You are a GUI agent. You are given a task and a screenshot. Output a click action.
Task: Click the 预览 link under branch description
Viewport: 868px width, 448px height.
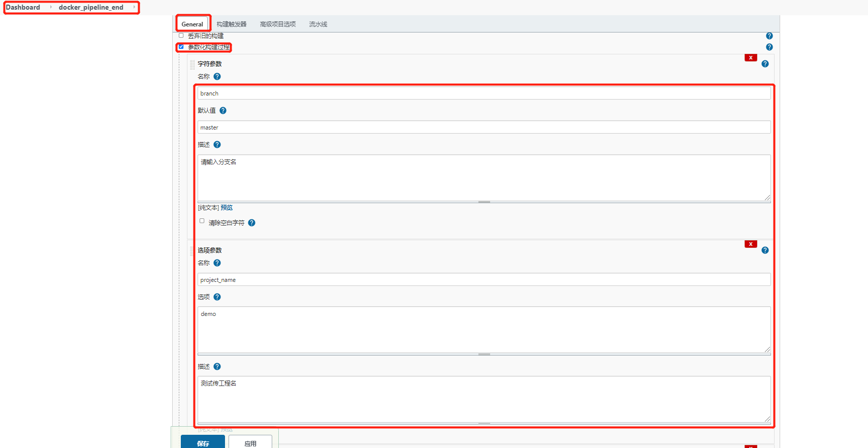pos(227,208)
